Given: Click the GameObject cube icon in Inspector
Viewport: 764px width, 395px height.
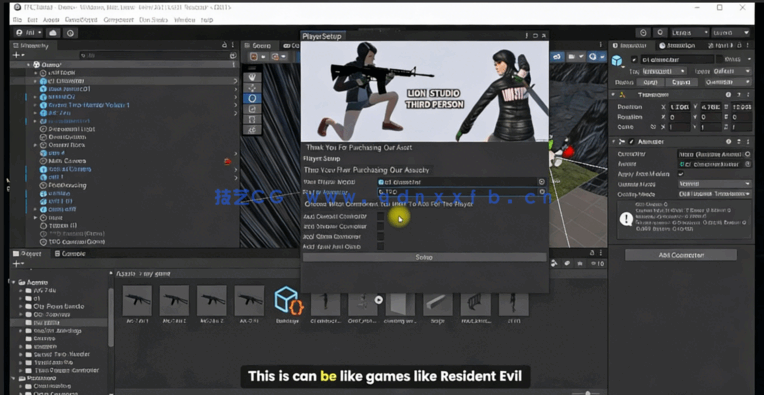Looking at the screenshot, I should coord(617,60).
